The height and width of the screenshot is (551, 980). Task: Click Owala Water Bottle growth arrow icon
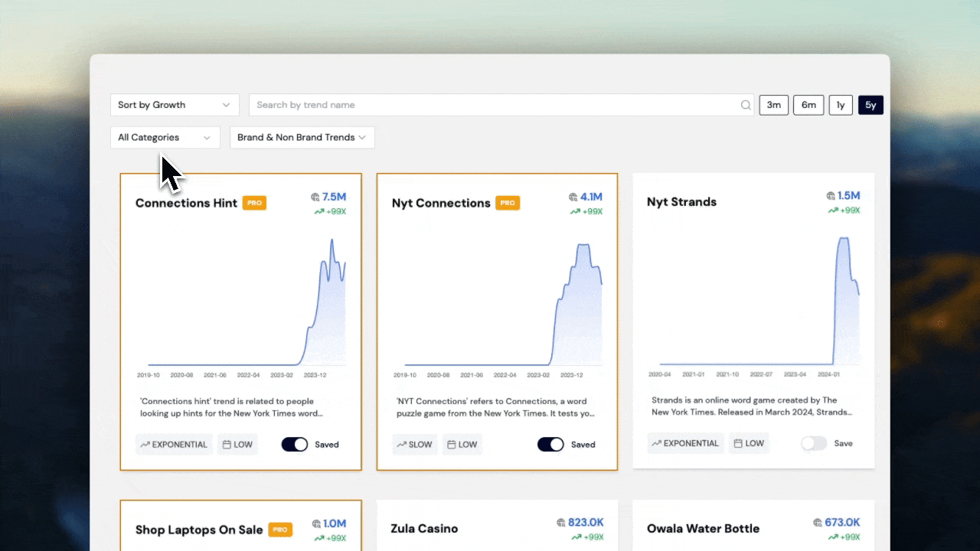(833, 537)
